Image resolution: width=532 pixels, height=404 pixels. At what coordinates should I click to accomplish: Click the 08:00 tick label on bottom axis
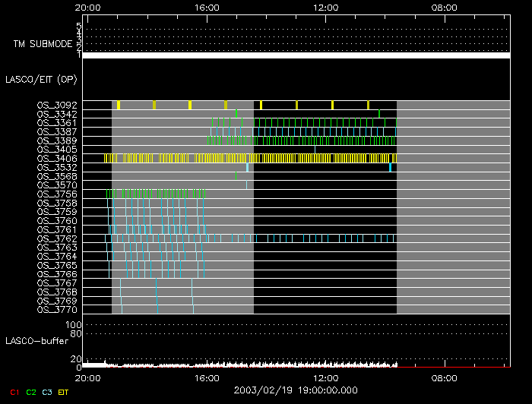click(x=444, y=377)
